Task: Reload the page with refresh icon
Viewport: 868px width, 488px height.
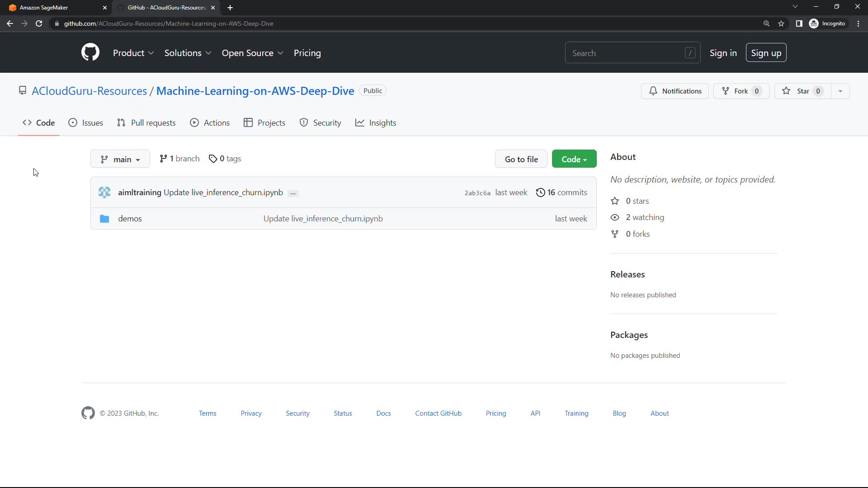Action: point(39,23)
